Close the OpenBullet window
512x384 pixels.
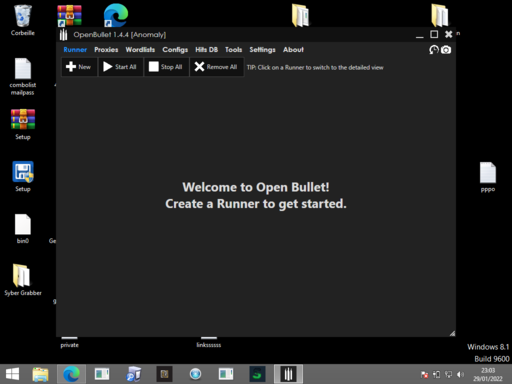tap(449, 34)
